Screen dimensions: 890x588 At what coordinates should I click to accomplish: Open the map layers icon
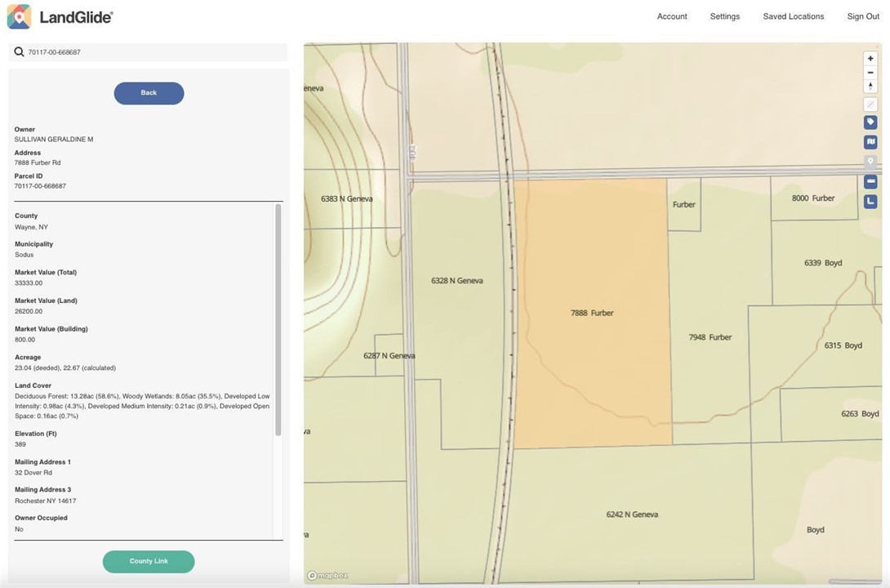pos(870,142)
